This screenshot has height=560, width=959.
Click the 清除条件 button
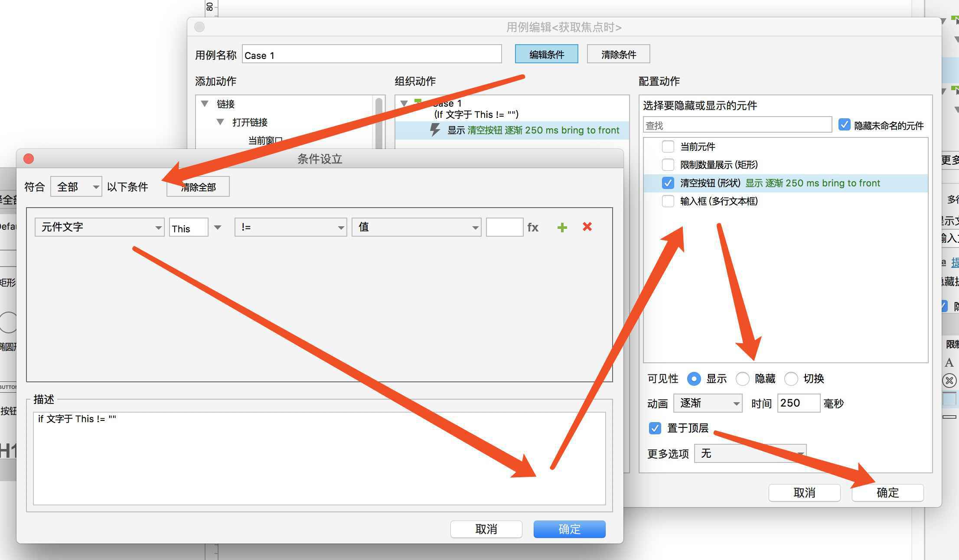[618, 54]
